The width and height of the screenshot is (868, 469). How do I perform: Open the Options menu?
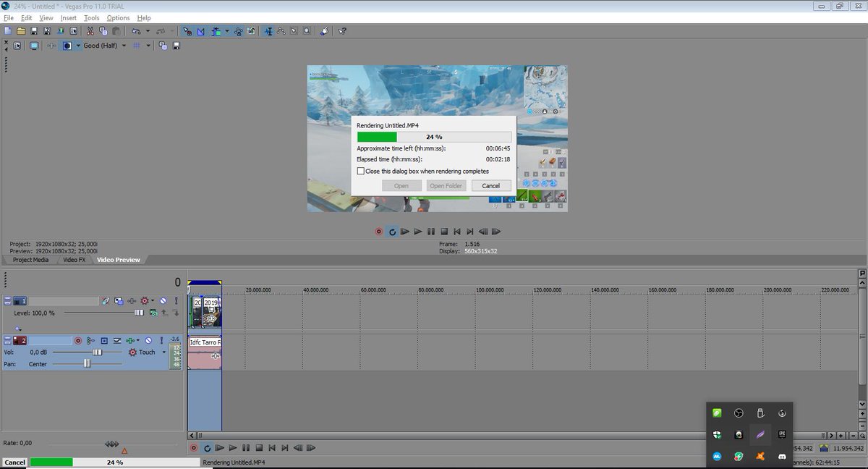[x=118, y=17]
